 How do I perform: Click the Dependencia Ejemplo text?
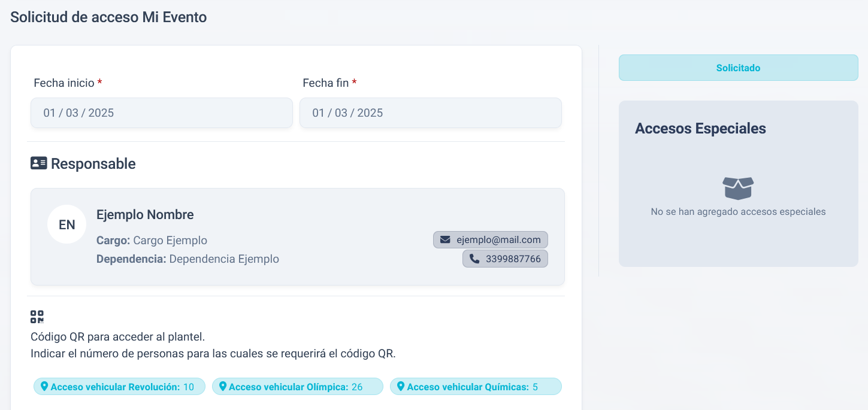click(x=224, y=259)
